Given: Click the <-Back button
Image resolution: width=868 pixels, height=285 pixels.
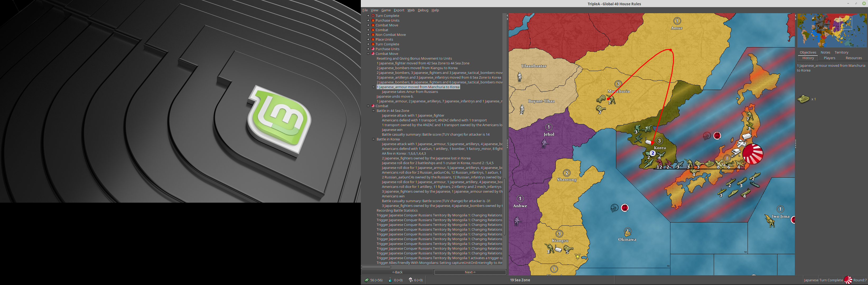Looking at the screenshot, I should (397, 272).
